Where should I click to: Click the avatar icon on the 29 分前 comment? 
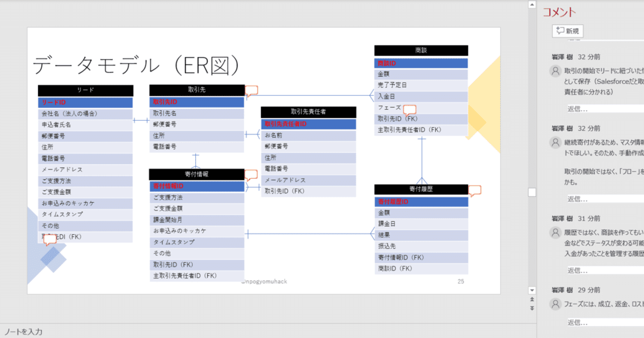click(555, 304)
